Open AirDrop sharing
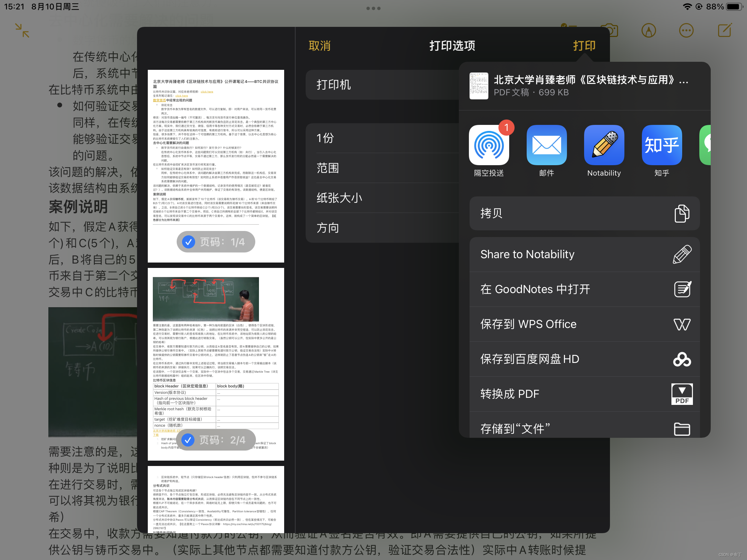 click(x=489, y=145)
